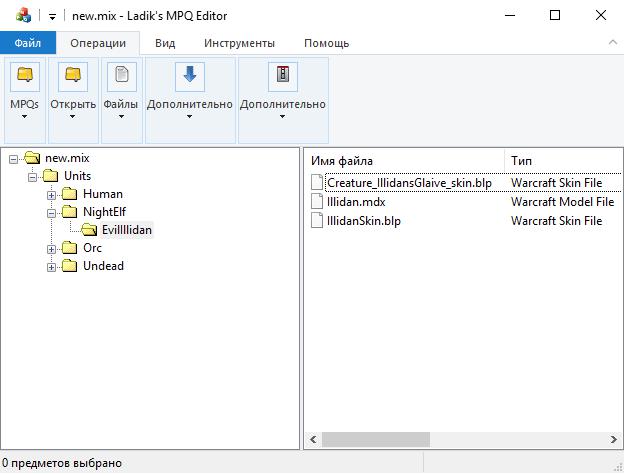Switch to the Вид tab
This screenshot has width=625, height=474.
165,43
